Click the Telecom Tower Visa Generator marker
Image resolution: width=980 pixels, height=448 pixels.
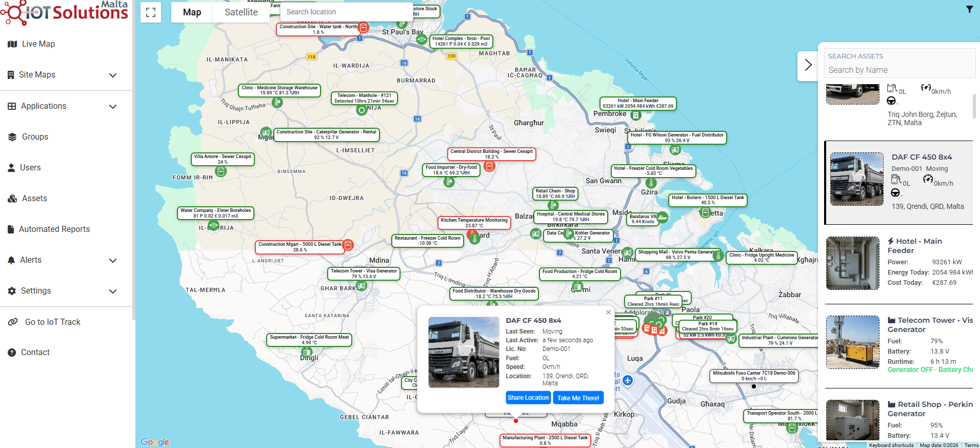(x=362, y=285)
